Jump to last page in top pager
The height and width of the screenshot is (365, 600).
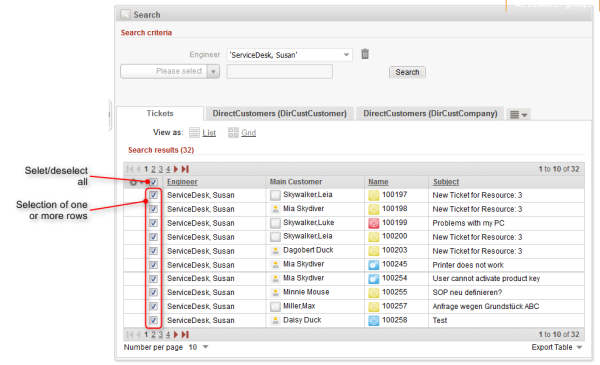coord(185,169)
